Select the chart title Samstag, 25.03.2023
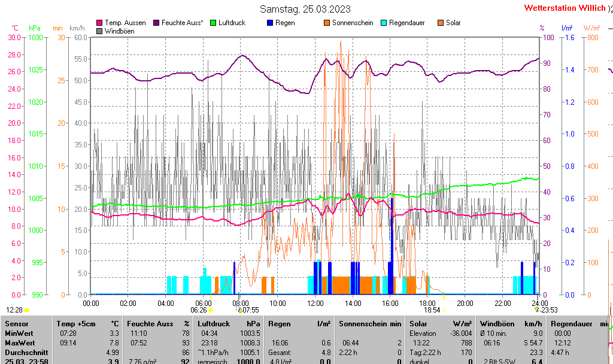The width and height of the screenshot is (613, 364). tap(305, 9)
